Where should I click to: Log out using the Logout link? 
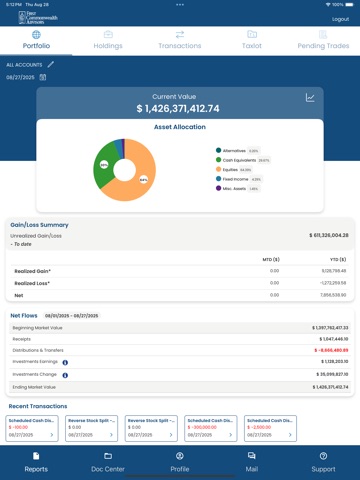click(340, 19)
